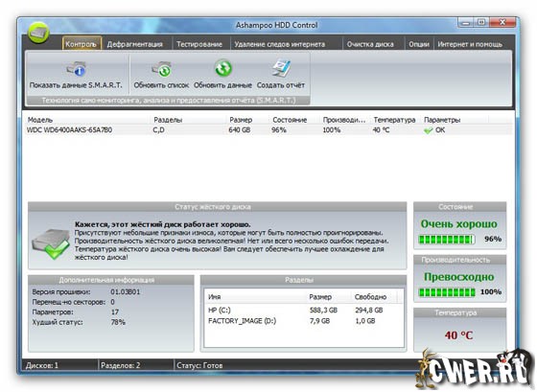This screenshot has width=537, height=392.
Task: Click the 588,3 GB partition size
Action: [323, 311]
